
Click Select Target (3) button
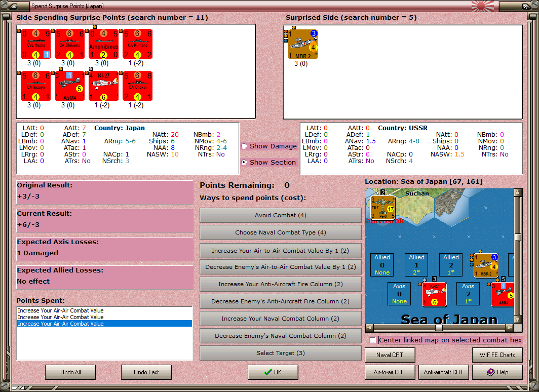tap(281, 353)
